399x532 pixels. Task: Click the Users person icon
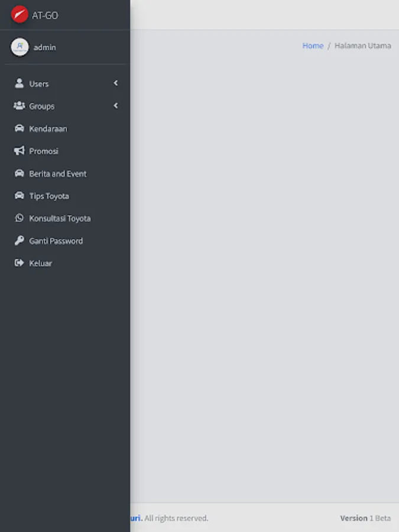[20, 83]
